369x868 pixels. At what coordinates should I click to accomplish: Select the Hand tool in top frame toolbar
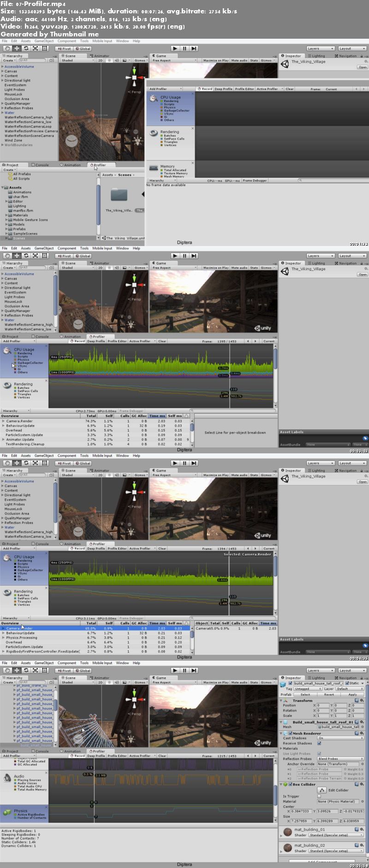(x=7, y=48)
